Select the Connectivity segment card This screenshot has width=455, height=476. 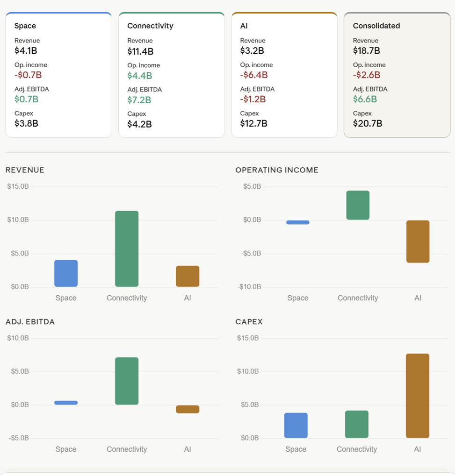coord(172,75)
